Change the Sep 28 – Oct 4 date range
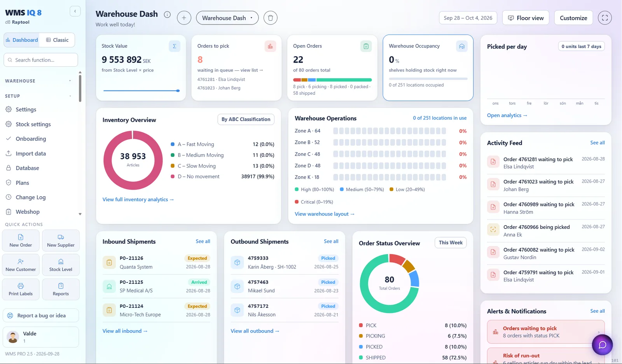 pos(468,18)
